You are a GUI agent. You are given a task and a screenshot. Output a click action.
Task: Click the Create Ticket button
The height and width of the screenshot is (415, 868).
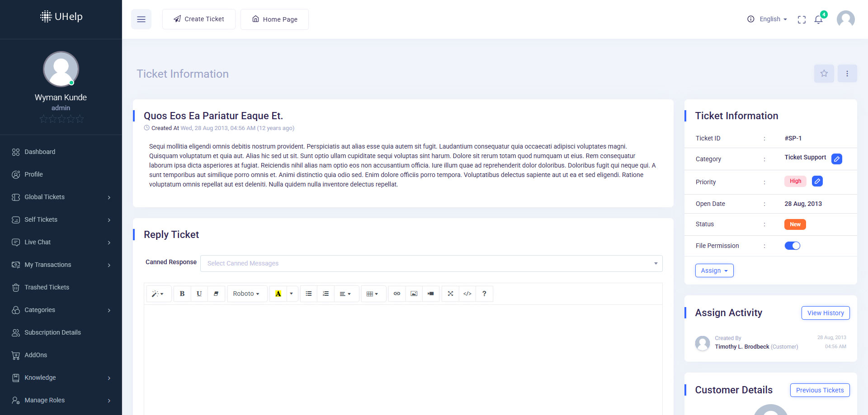pyautogui.click(x=198, y=19)
